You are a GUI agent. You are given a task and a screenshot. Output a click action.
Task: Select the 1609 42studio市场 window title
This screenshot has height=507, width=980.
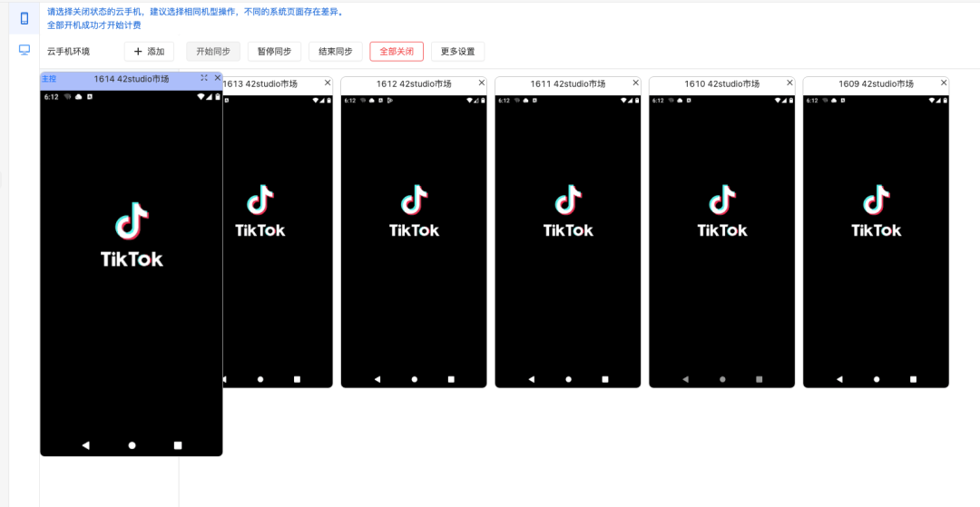coord(877,83)
